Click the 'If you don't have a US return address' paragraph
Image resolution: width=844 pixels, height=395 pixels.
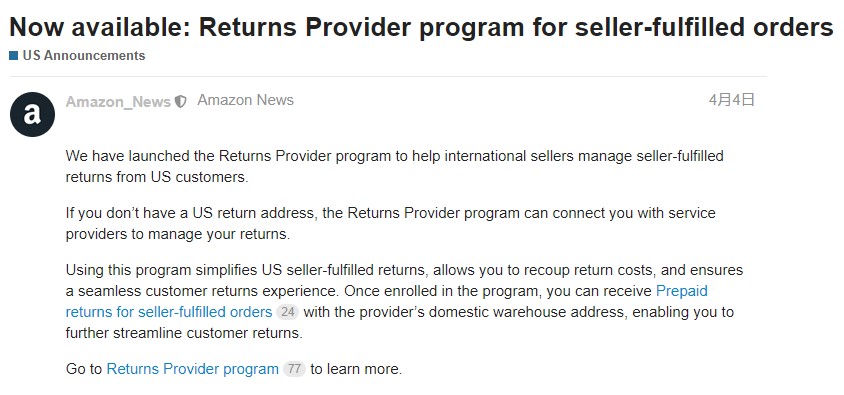pyautogui.click(x=391, y=224)
